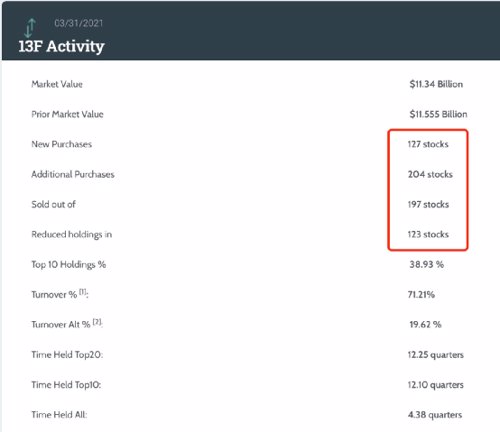Screen dimensions: 500x432
Task: Open the 204 stocks additional purchases
Action: (x=430, y=174)
